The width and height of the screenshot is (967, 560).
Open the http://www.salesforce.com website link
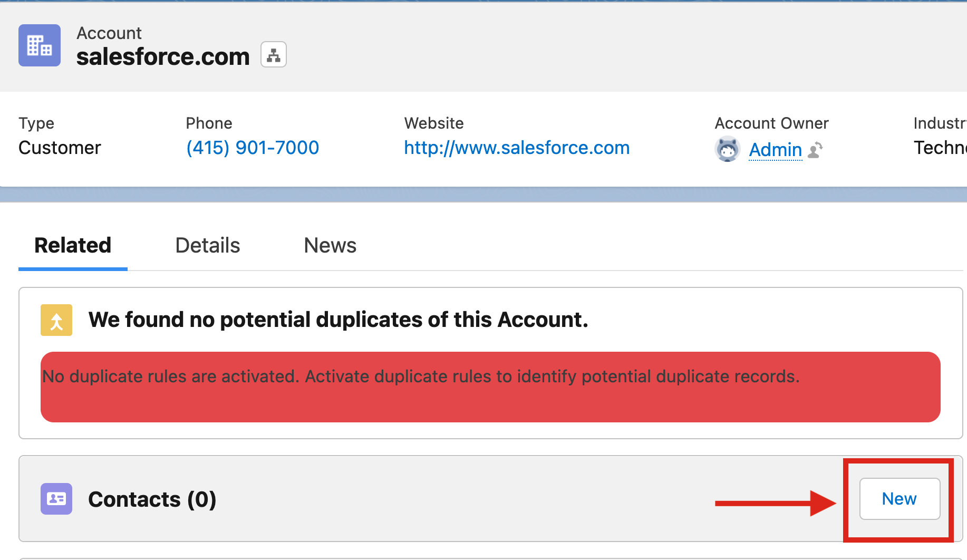click(517, 148)
